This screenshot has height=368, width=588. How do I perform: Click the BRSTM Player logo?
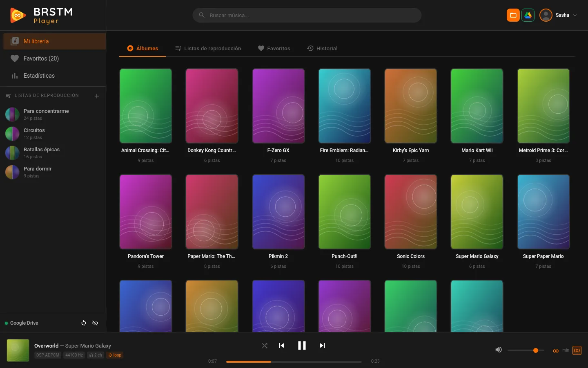point(41,16)
